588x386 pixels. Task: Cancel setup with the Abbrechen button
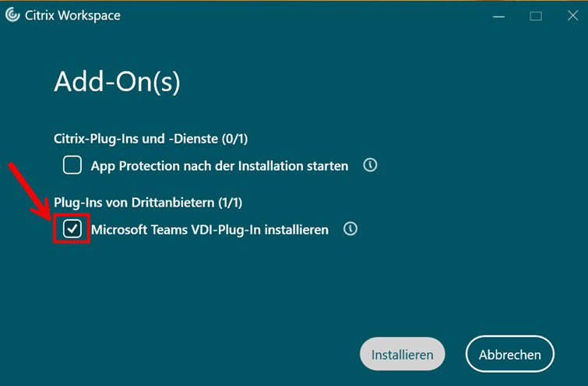coord(509,354)
